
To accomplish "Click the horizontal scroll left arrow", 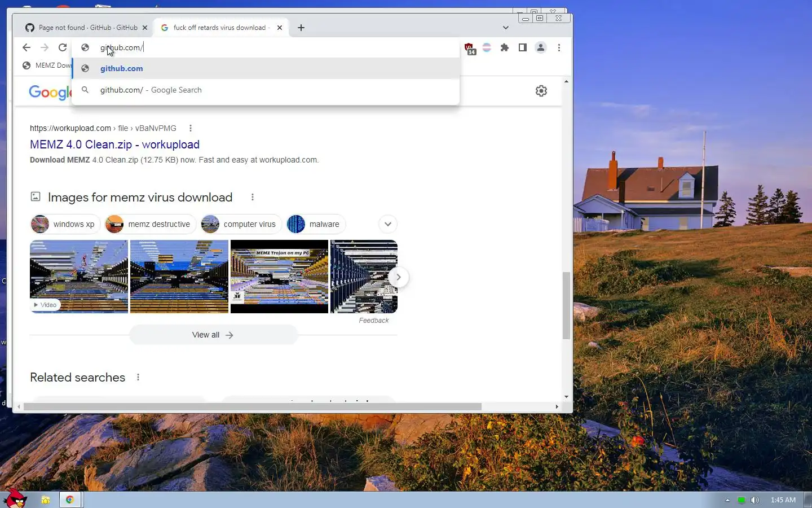I will pyautogui.click(x=19, y=406).
